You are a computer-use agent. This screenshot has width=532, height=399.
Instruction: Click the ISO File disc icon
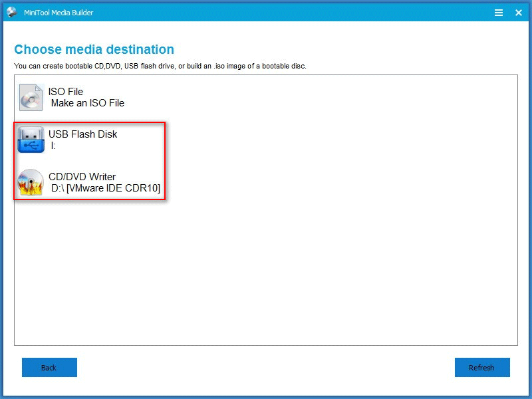click(31, 97)
